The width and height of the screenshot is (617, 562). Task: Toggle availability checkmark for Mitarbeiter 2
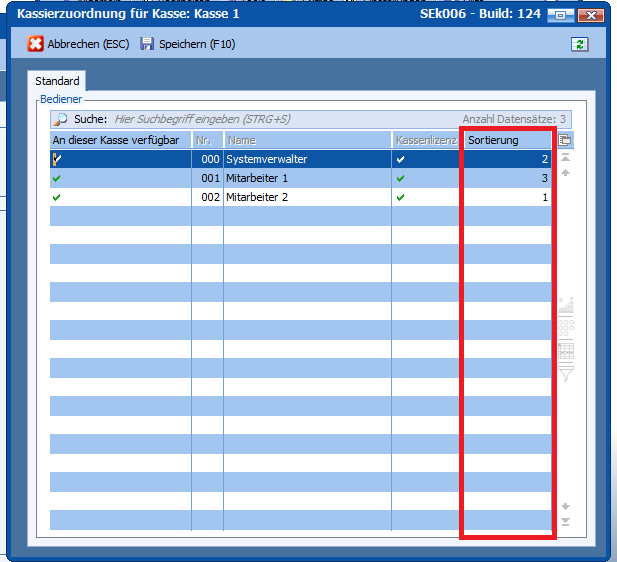point(57,198)
